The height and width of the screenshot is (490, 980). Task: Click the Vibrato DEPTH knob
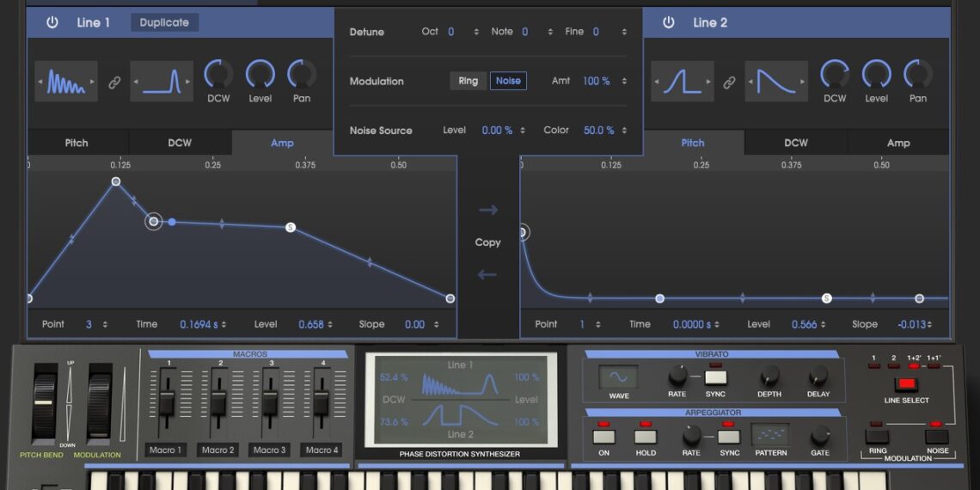(770, 377)
